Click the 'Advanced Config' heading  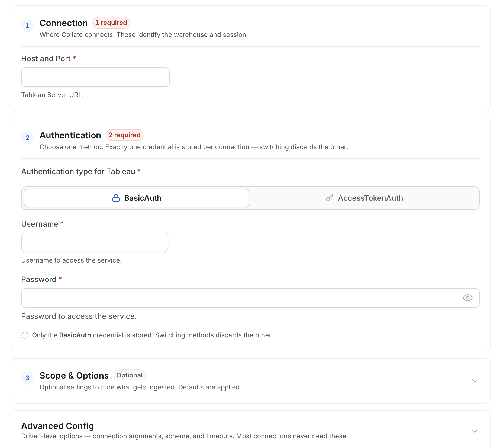(57, 426)
